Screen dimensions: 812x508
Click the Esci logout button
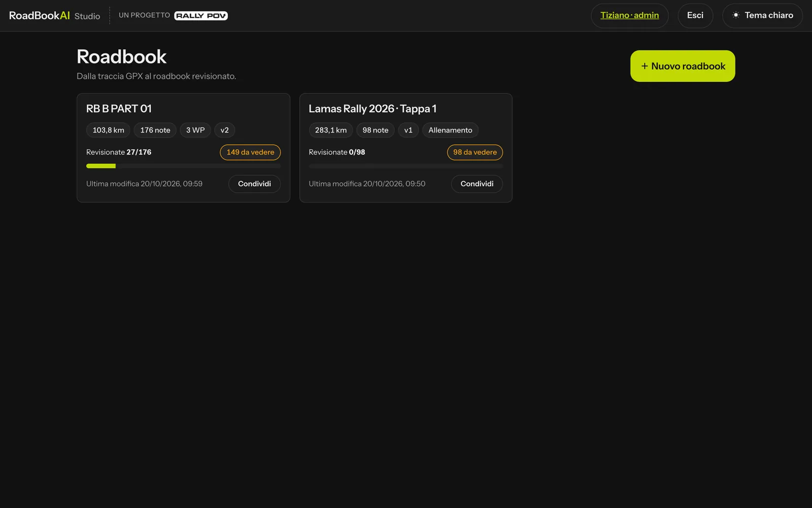(x=695, y=16)
